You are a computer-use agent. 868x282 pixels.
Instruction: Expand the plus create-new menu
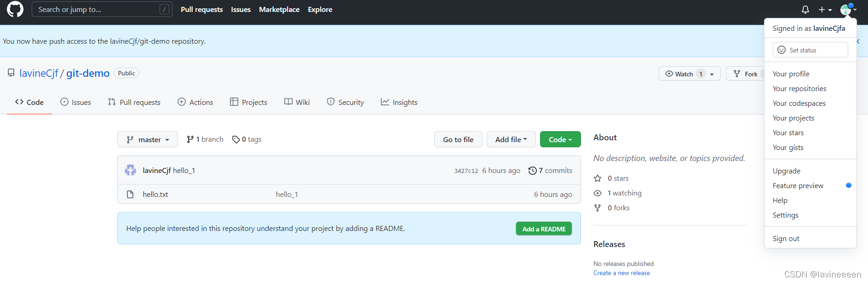(825, 10)
